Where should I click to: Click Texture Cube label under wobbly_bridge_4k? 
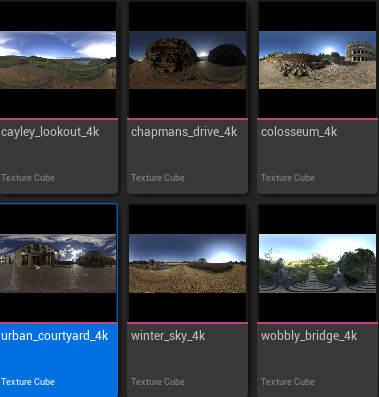click(x=288, y=381)
